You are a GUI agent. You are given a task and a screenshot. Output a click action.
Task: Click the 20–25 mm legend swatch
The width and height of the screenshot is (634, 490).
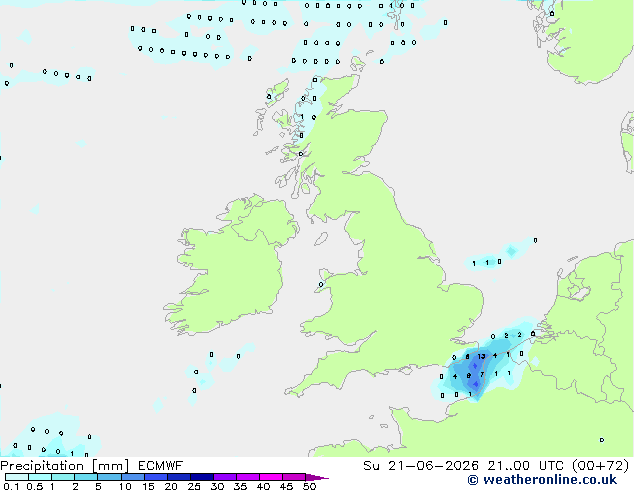(178, 477)
